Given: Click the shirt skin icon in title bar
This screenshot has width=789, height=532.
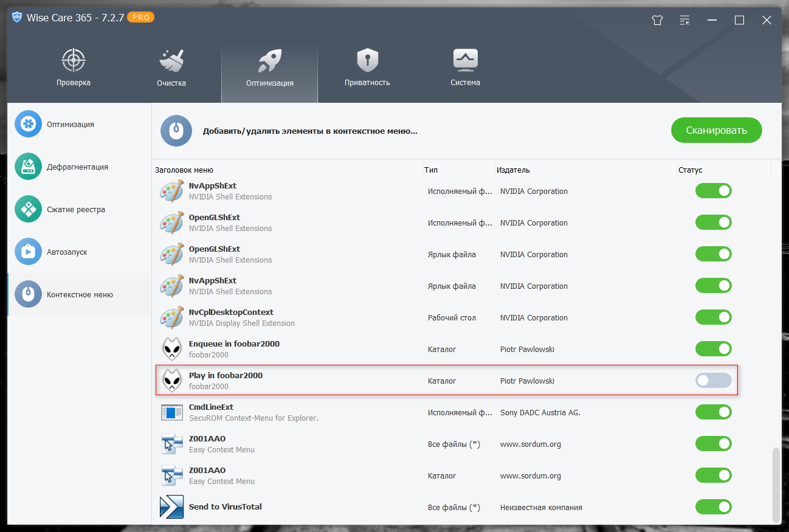Looking at the screenshot, I should (657, 20).
